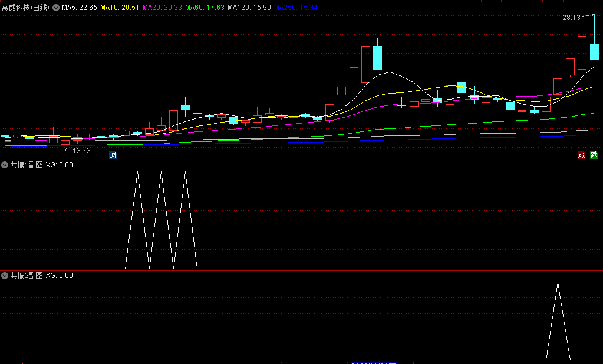Click the signal spike in 共振2副图 panel

[558, 322]
